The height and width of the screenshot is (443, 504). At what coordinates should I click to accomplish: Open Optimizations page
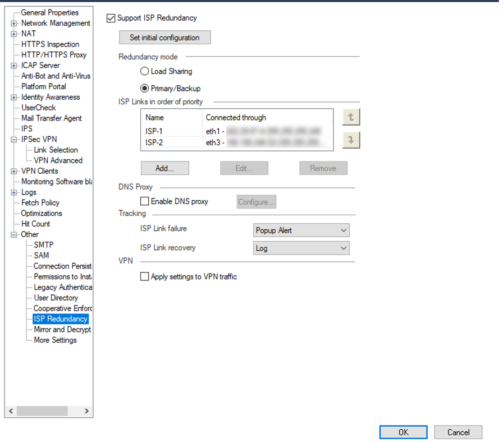[x=42, y=214]
